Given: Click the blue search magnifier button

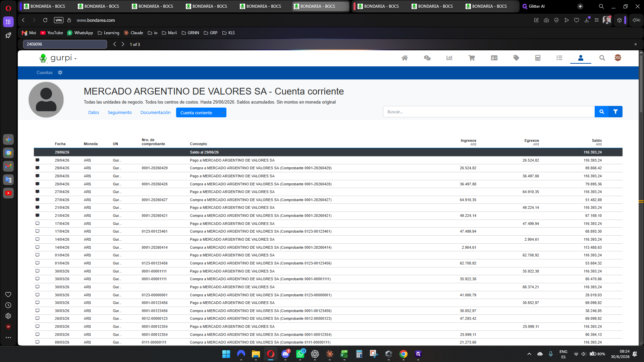Looking at the screenshot, I should pyautogui.click(x=602, y=112).
